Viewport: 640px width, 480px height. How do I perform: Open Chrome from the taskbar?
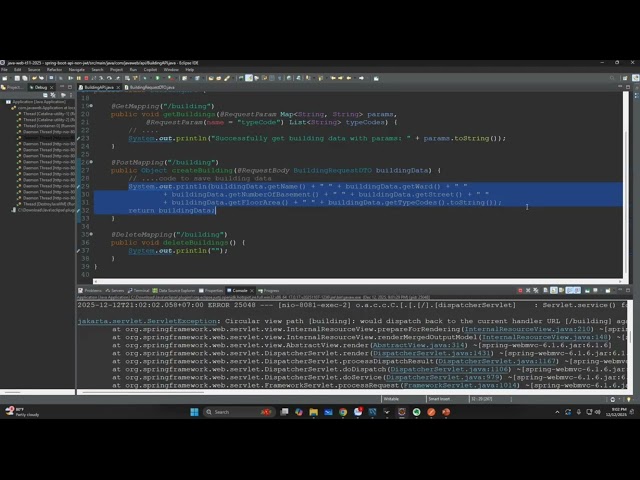click(x=343, y=412)
